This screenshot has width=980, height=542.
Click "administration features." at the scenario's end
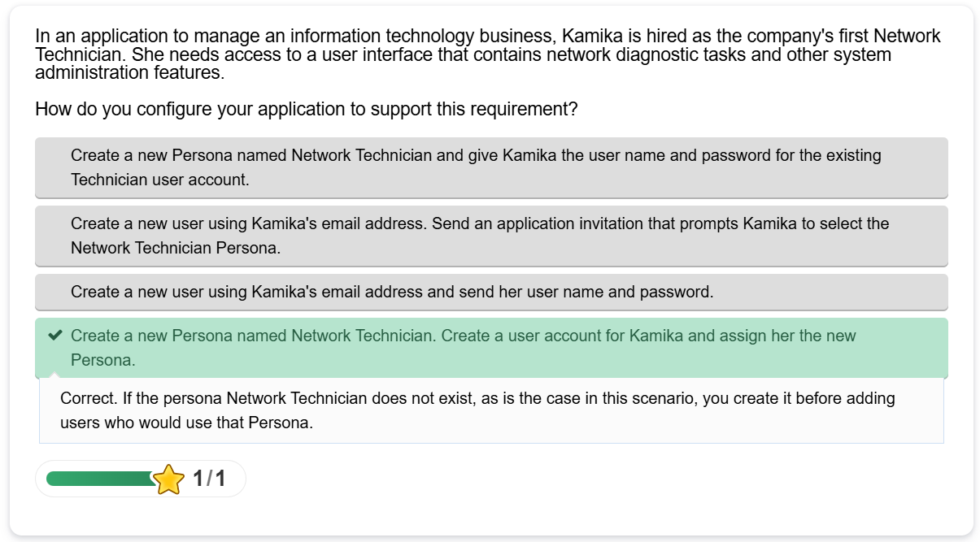click(129, 73)
